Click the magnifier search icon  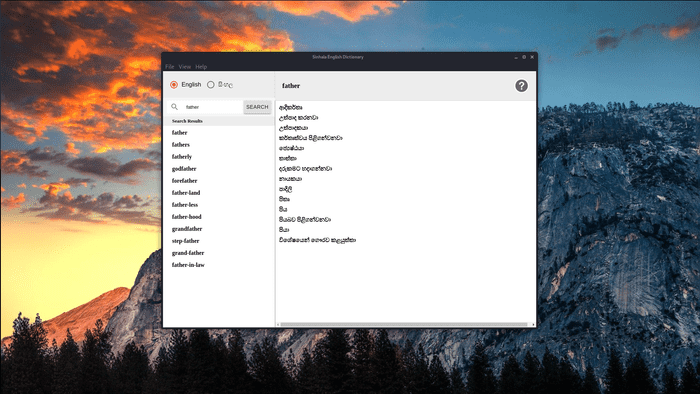[175, 107]
